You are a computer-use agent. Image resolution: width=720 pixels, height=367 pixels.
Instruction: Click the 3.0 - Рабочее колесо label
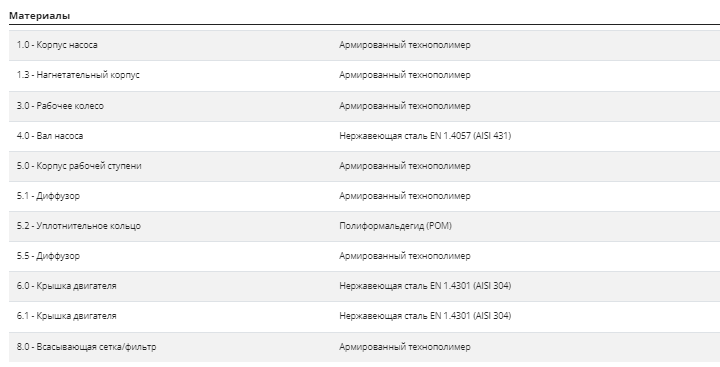60,106
